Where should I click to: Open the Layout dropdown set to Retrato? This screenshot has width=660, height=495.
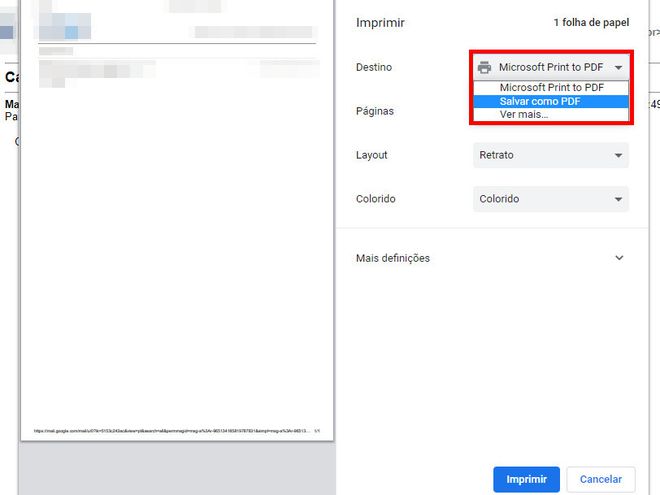[551, 155]
